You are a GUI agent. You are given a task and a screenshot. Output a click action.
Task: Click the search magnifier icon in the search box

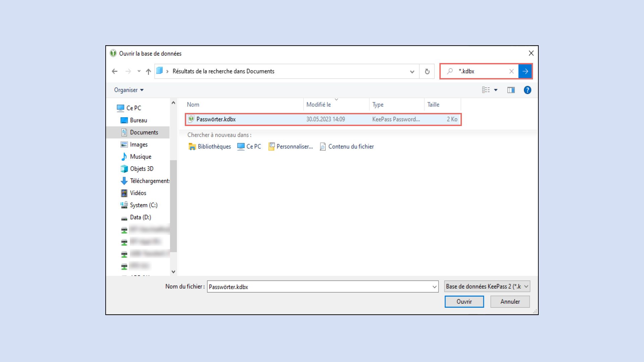click(x=449, y=71)
